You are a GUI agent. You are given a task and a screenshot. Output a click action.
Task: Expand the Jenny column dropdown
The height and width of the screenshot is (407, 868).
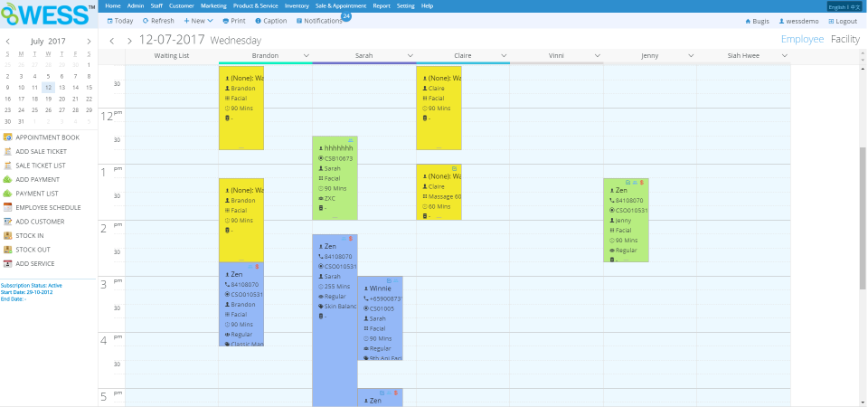[691, 56]
